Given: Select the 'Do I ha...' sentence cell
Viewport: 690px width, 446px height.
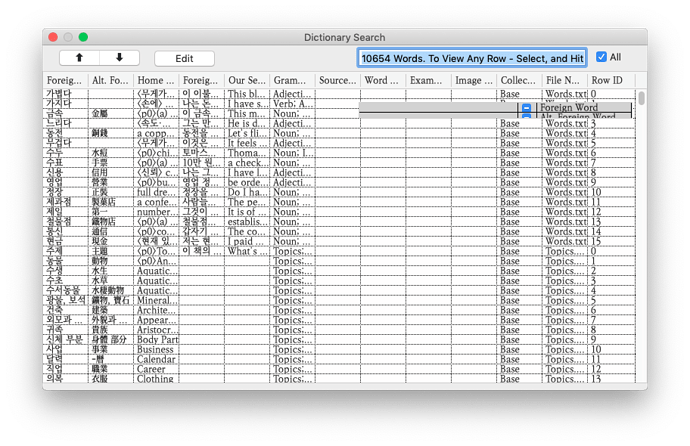Looking at the screenshot, I should click(247, 192).
